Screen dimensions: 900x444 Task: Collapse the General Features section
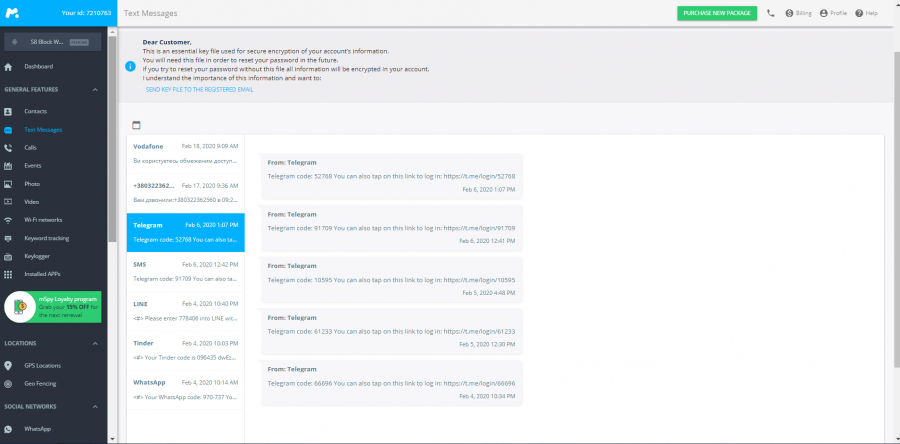[x=95, y=89]
